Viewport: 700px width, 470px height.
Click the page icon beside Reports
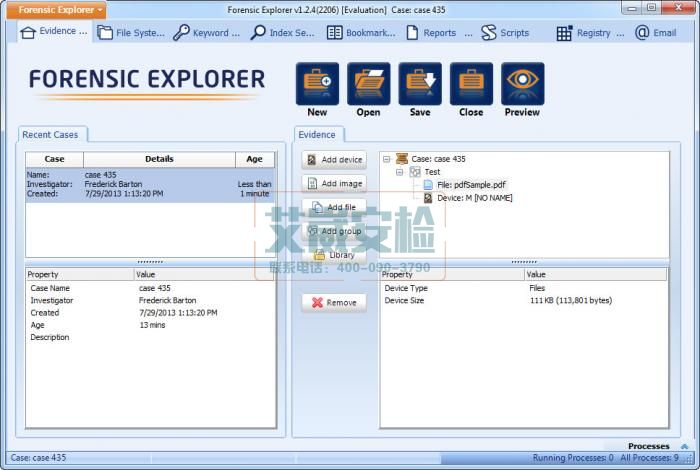[412, 33]
